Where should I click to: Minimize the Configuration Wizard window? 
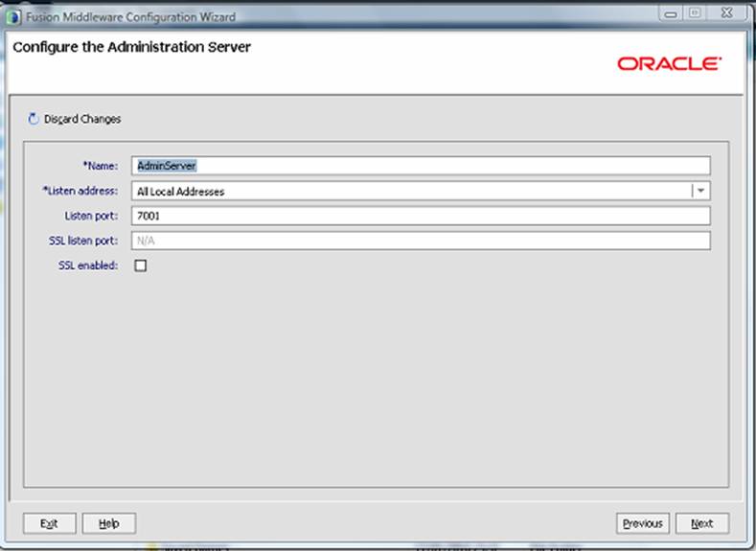point(671,14)
